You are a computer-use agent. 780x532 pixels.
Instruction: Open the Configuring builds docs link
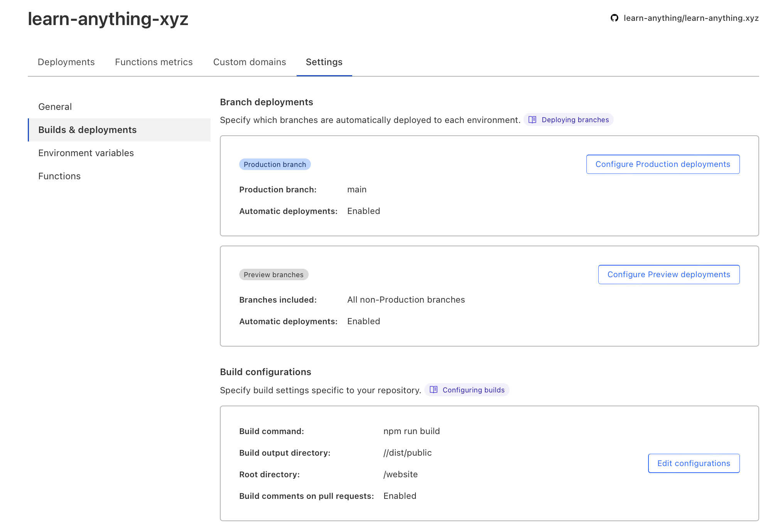pos(473,390)
